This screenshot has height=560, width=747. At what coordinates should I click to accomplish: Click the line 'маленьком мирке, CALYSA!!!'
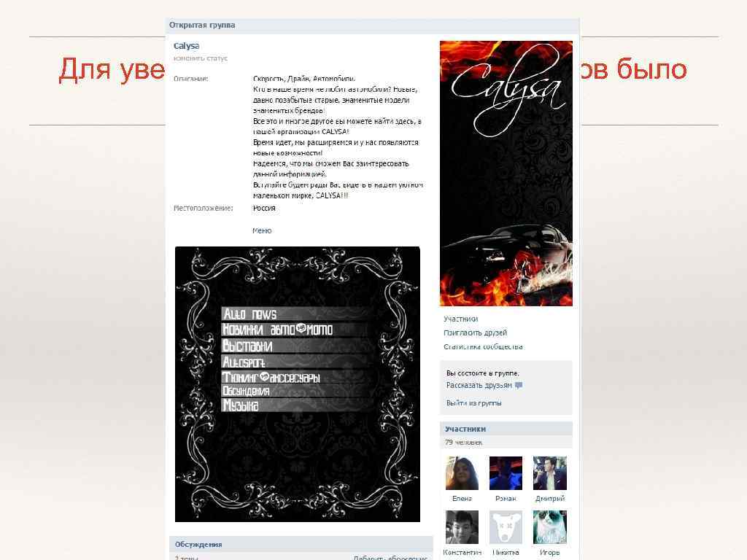coord(301,195)
